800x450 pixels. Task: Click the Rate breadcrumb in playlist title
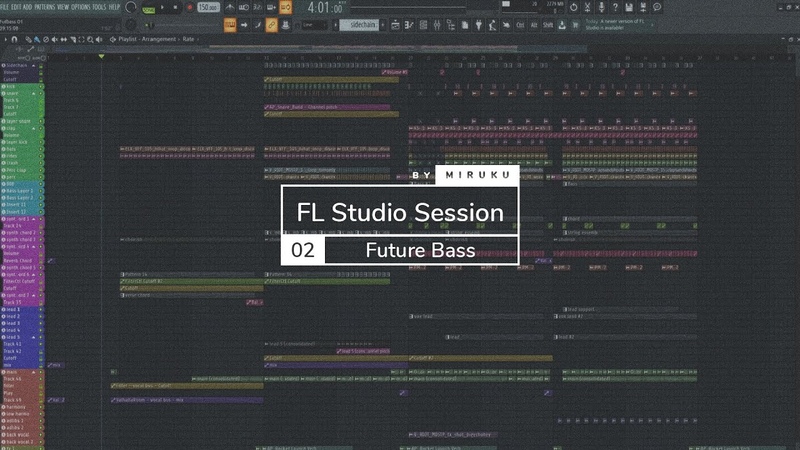(x=188, y=39)
